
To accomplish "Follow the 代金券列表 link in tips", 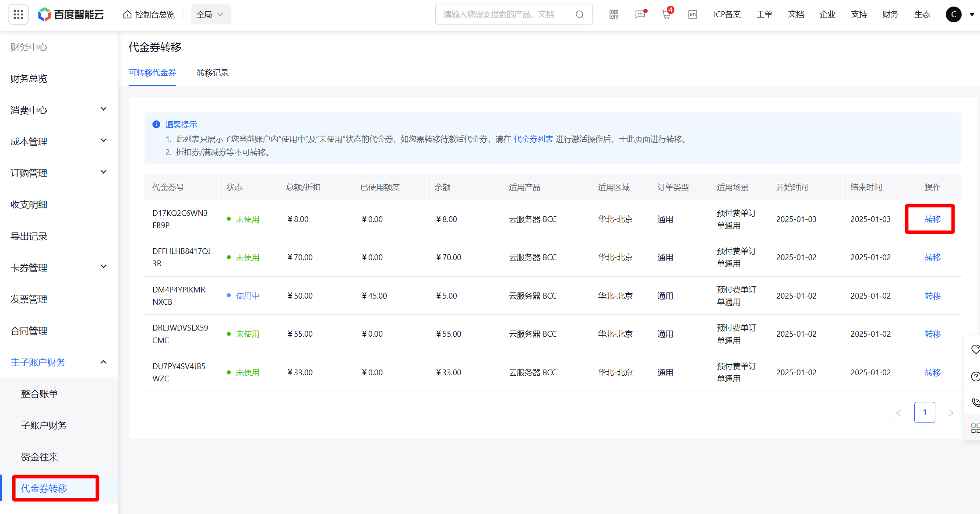I will point(533,139).
